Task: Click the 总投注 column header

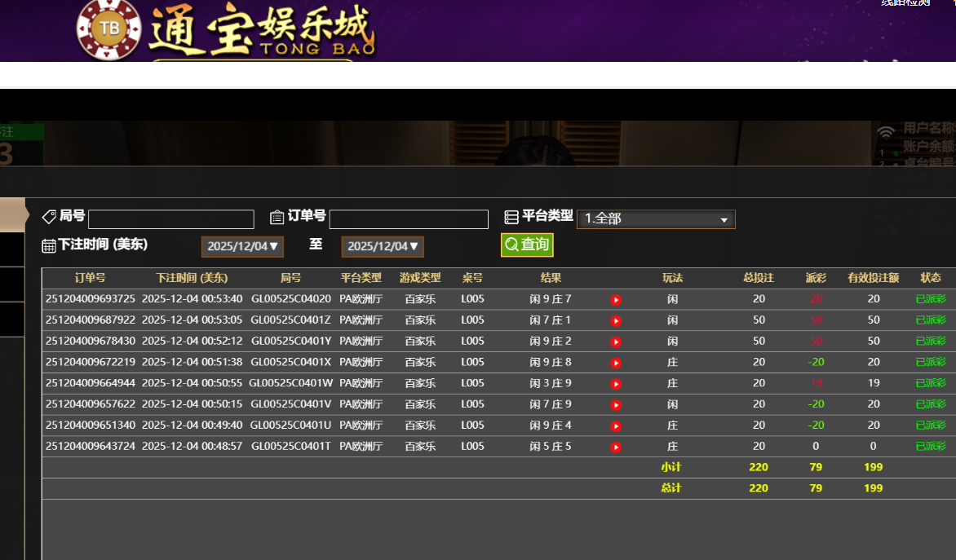Action: click(759, 278)
